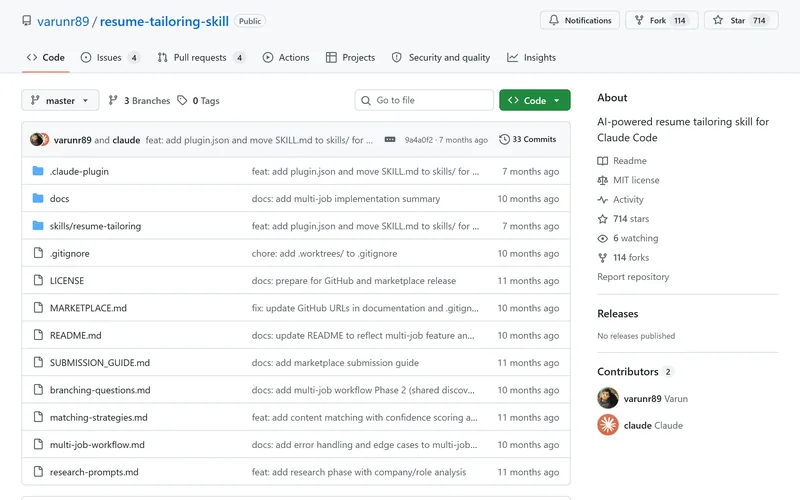Click the repository book icon beside varunr89

pyautogui.click(x=27, y=21)
